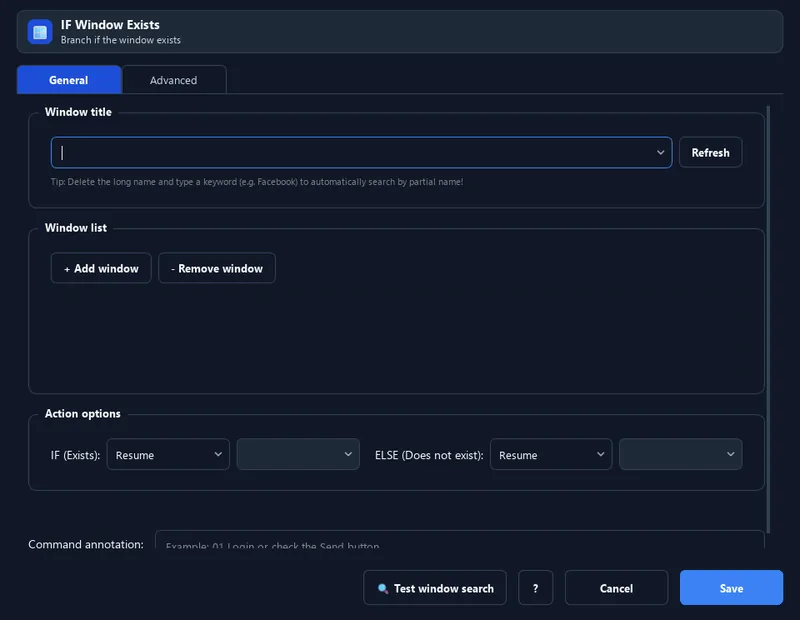Click the Window title group label
Viewport: 800px width, 620px height.
pyautogui.click(x=78, y=112)
